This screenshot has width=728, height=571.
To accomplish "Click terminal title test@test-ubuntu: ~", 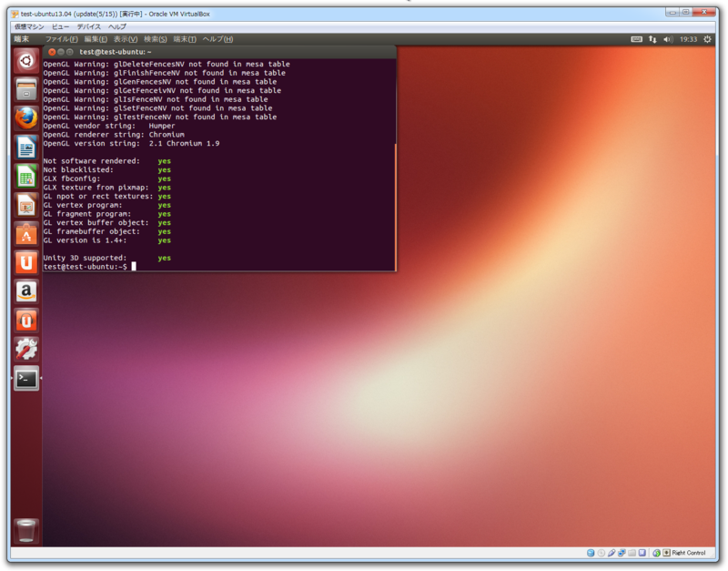I will [x=116, y=52].
